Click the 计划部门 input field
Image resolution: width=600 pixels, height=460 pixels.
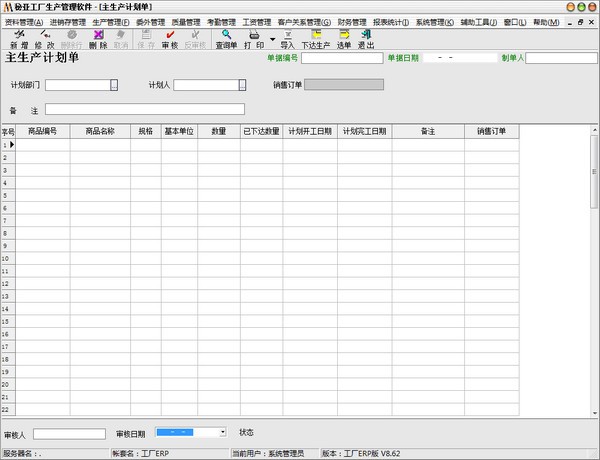pyautogui.click(x=78, y=85)
